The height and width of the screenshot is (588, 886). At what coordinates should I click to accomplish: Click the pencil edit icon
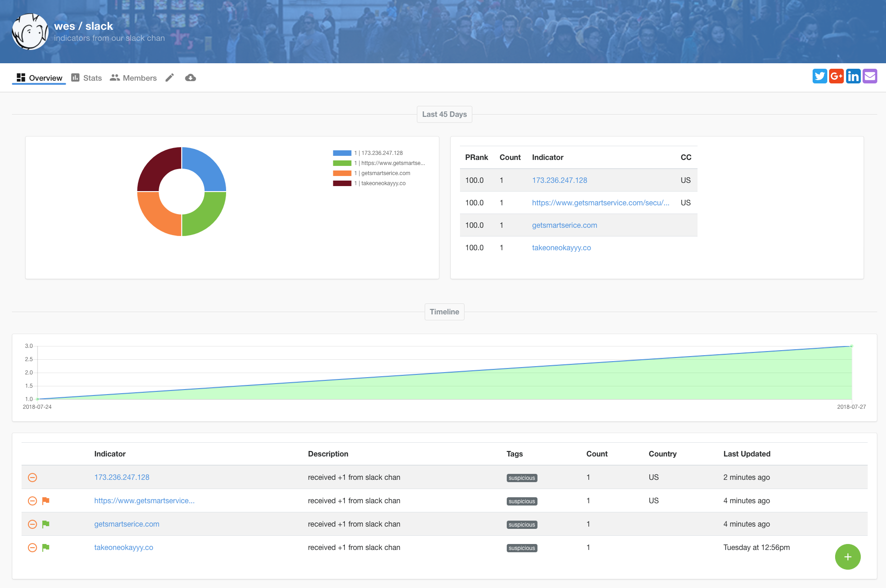[x=170, y=77]
